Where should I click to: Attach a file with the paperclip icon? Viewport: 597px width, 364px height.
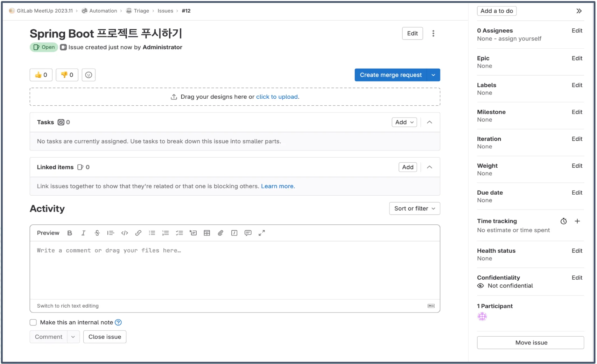[220, 233]
